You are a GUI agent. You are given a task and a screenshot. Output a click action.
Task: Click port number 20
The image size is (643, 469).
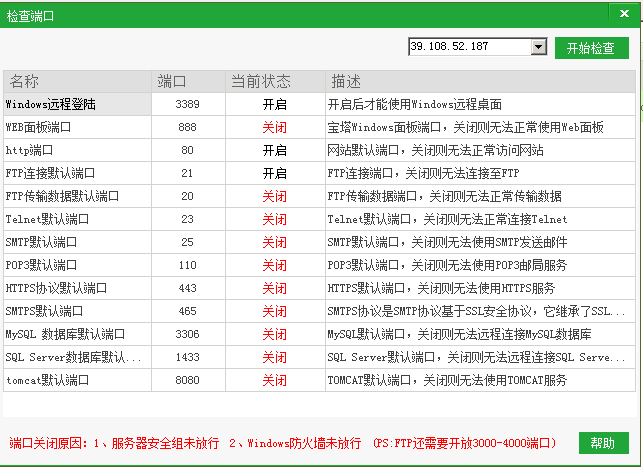coord(187,196)
